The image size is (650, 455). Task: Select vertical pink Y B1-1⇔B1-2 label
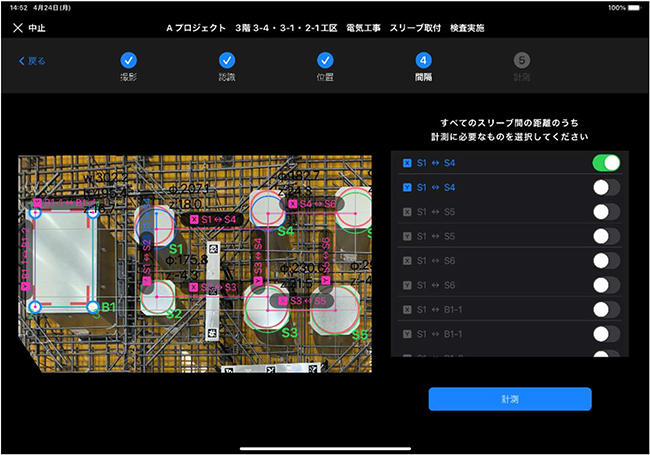26,259
